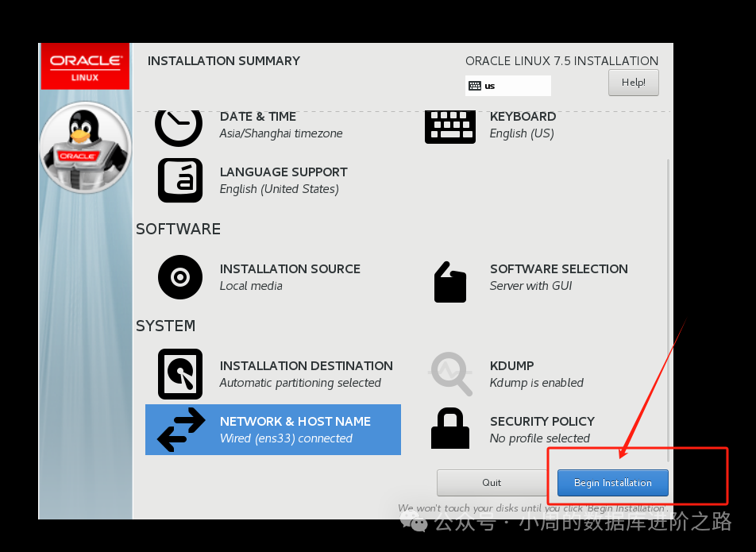Click Automatic partitioning selected text
The height and width of the screenshot is (552, 756).
tap(300, 383)
